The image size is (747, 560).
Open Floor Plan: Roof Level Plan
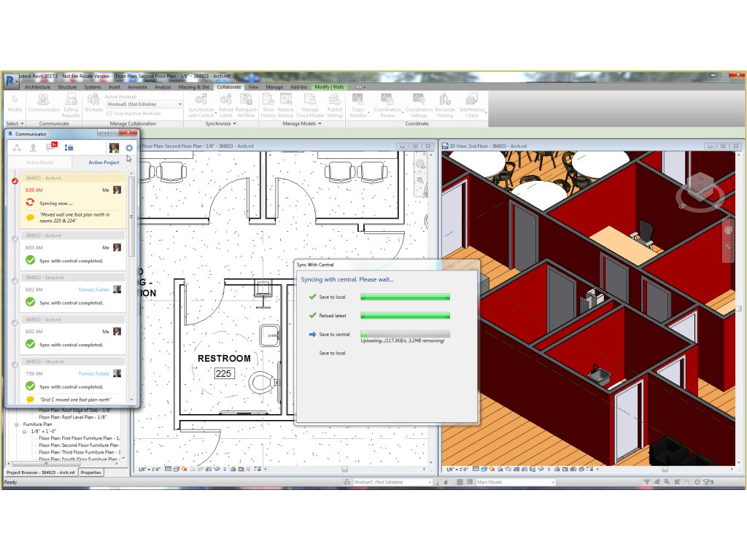(x=72, y=417)
